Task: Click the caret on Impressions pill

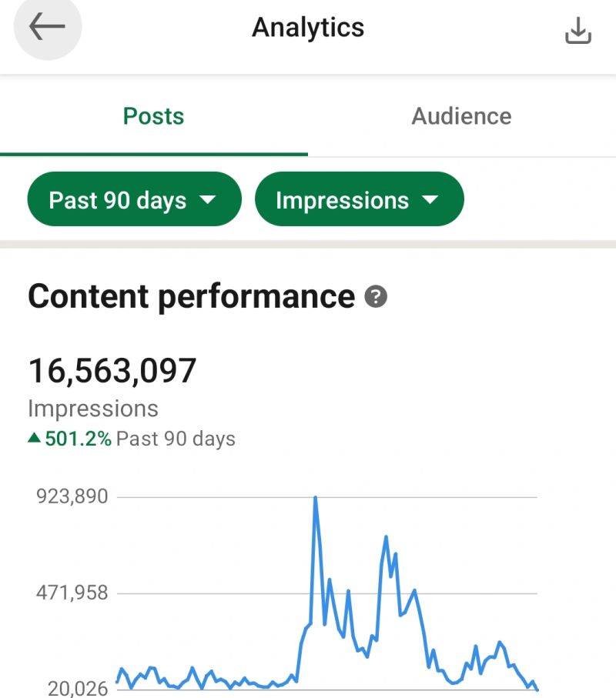Action: [x=430, y=200]
